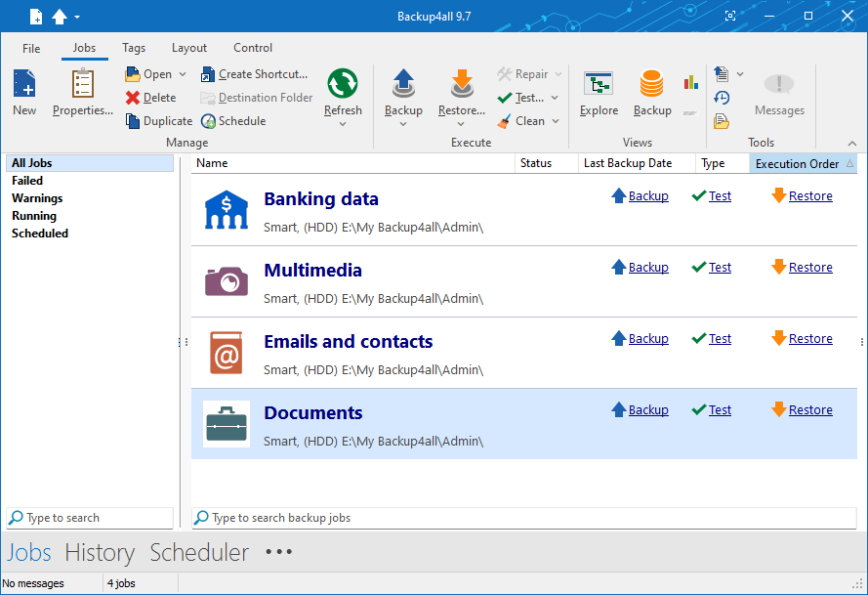Click the new document icon in the title bar
Viewport: 868px width, 595px height.
point(36,17)
